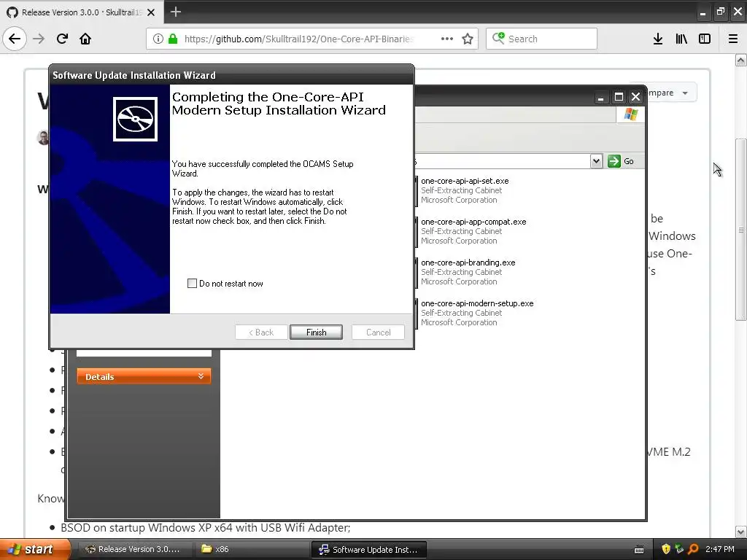Viewport: 747px width, 560px height.
Task: Open Explorer address bar dropdown
Action: pos(597,161)
